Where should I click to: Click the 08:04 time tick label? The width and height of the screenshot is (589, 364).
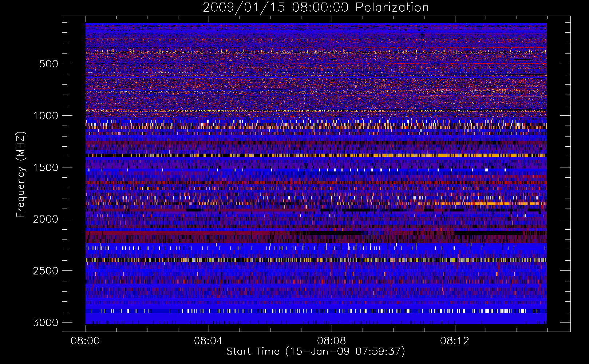click(x=209, y=341)
